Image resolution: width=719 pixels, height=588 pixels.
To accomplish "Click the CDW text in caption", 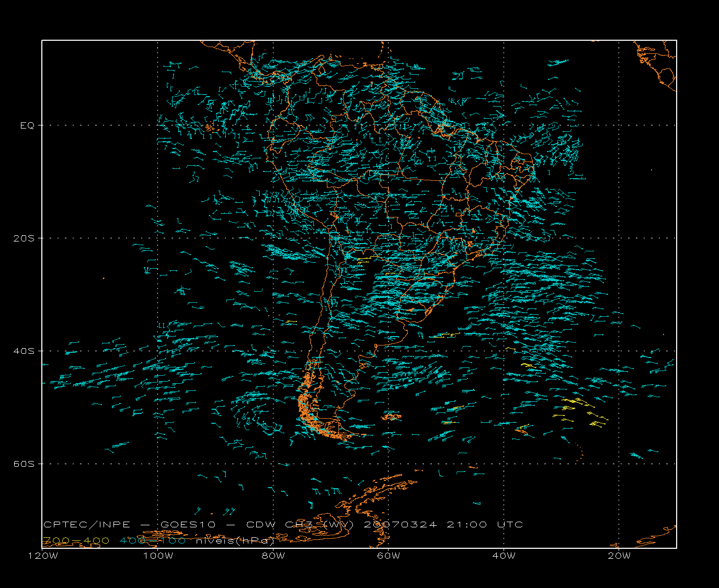I will 260,525.
